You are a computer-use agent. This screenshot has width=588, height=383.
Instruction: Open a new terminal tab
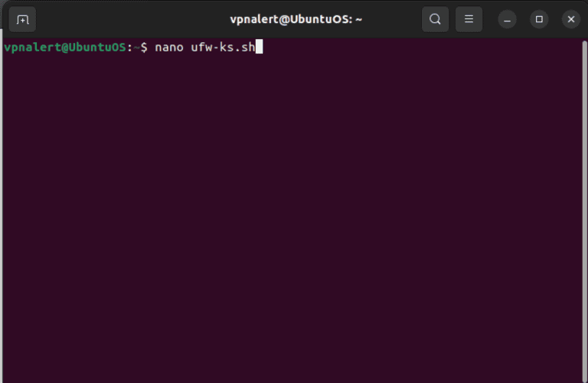(x=22, y=19)
